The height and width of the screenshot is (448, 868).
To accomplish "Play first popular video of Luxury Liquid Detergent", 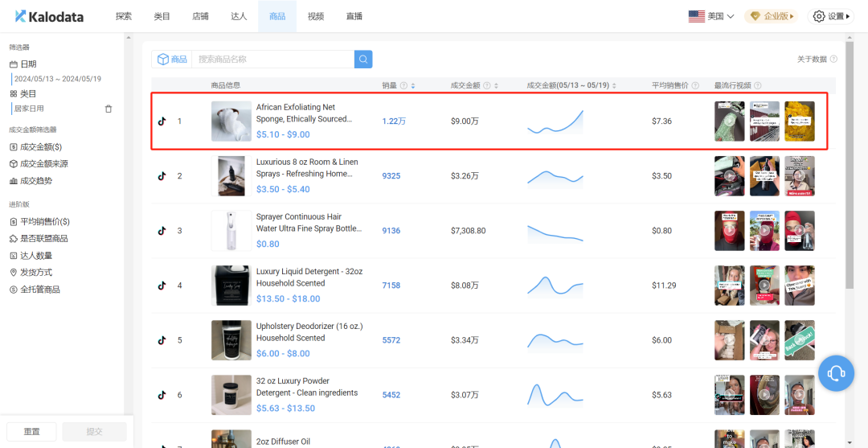I will tap(729, 286).
